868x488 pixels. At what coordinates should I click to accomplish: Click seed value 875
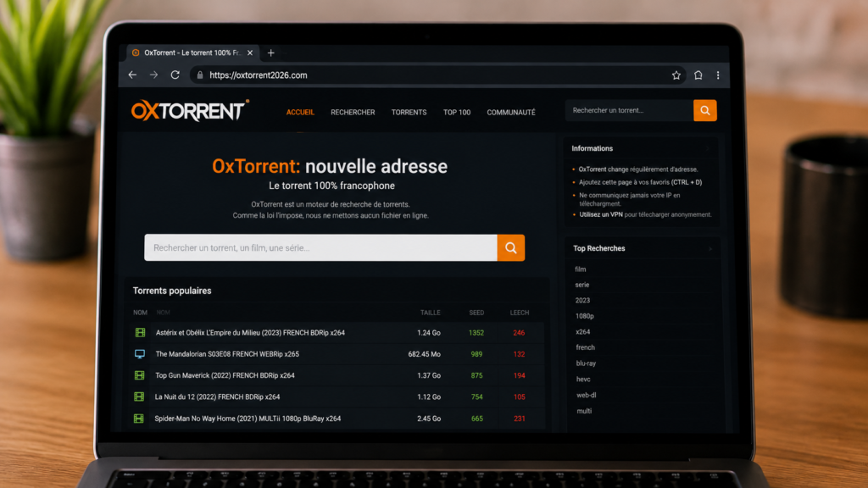[476, 375]
